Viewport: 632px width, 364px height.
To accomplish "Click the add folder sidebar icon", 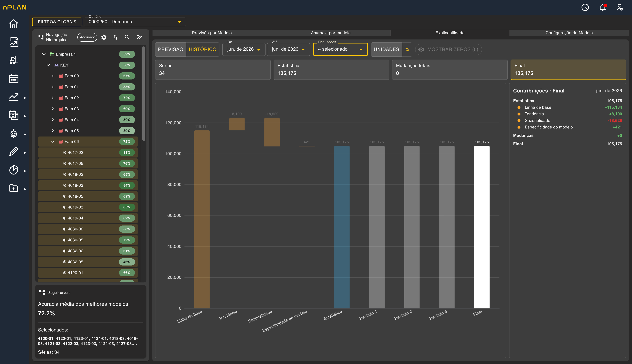I will point(14,188).
